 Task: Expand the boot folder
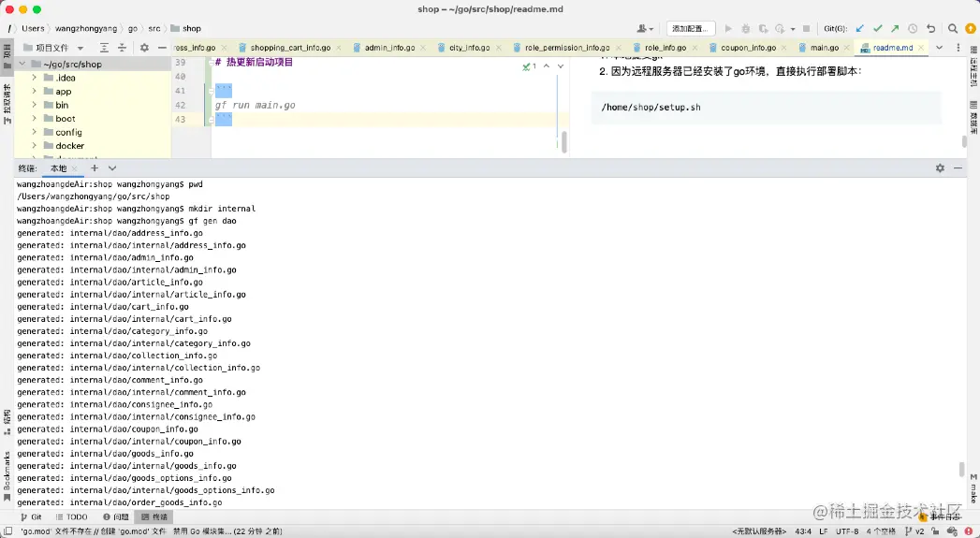(35, 119)
